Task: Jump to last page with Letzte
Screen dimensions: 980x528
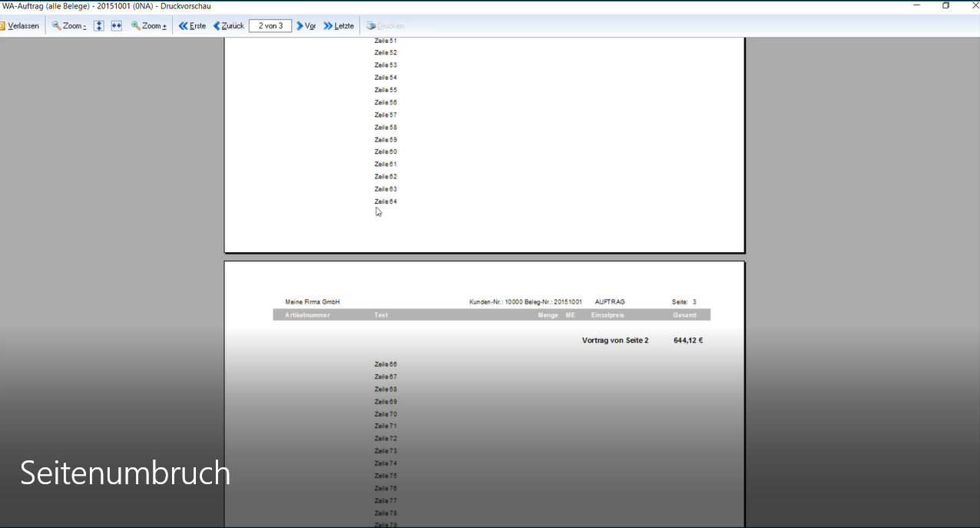Action: (339, 26)
